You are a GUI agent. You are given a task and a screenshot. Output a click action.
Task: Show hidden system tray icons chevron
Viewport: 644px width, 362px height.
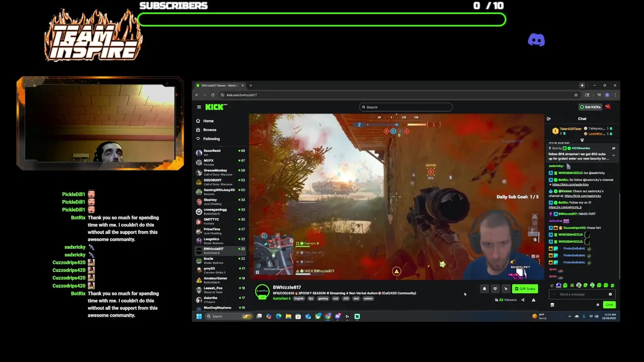click(x=570, y=316)
